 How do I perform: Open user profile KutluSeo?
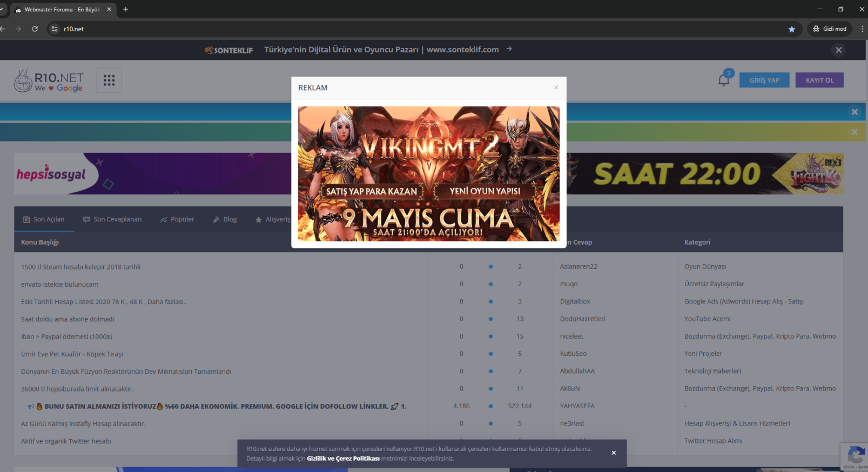pos(573,354)
